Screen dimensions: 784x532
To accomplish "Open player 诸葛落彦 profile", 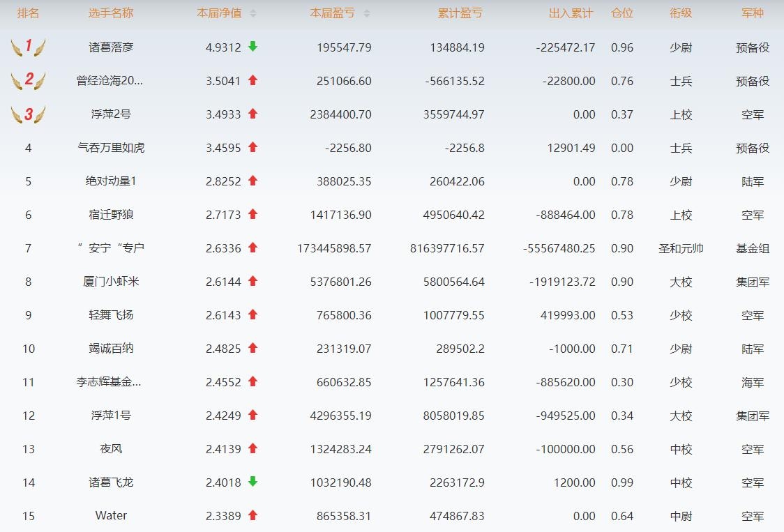I will pos(111,47).
